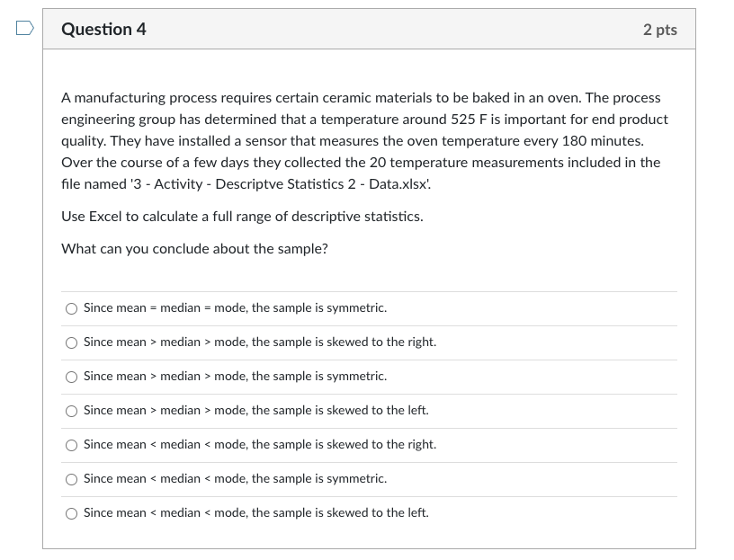Image resolution: width=734 pixels, height=560 pixels.
Task: Click answer text "mean < median < mode, skewed right"
Action: coord(259,445)
